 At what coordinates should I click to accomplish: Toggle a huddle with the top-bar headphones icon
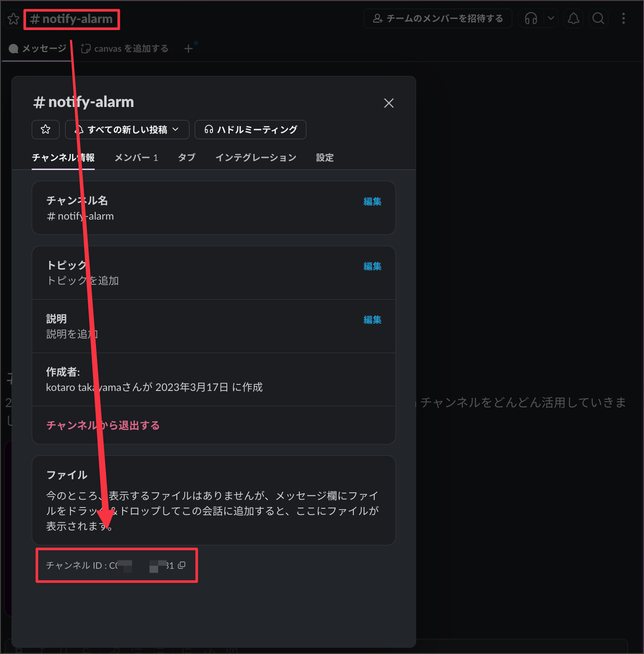tap(530, 19)
